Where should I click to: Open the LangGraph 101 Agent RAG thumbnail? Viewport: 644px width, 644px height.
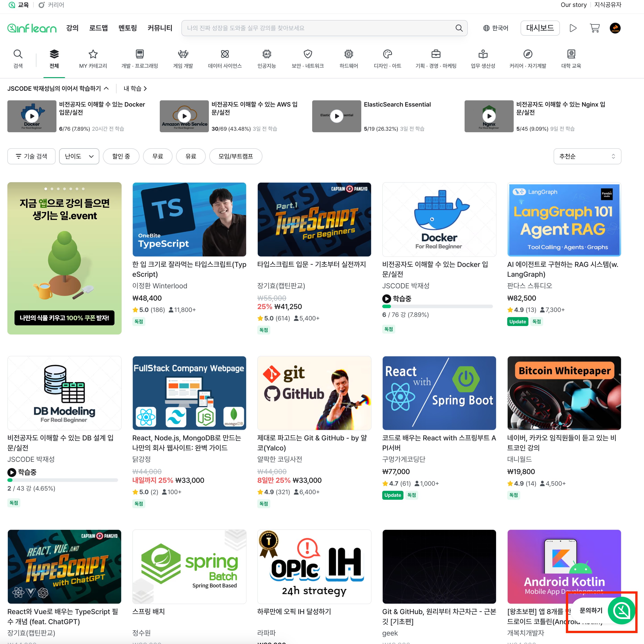[x=564, y=219]
